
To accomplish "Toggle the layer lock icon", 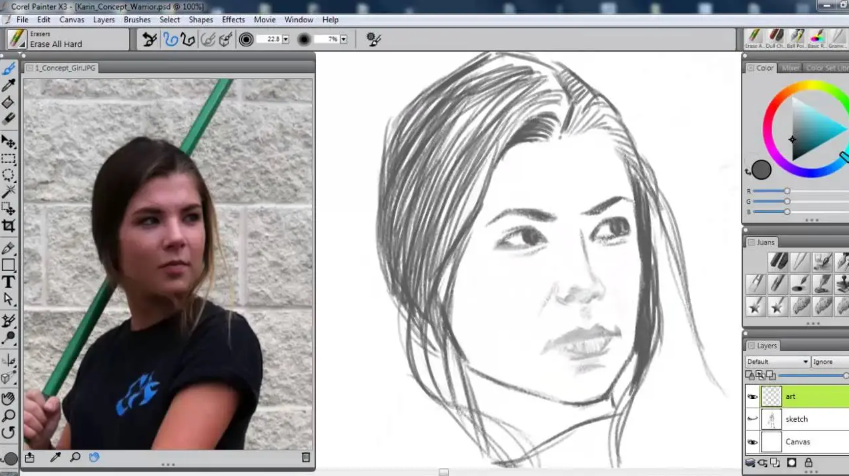I will coord(808,462).
